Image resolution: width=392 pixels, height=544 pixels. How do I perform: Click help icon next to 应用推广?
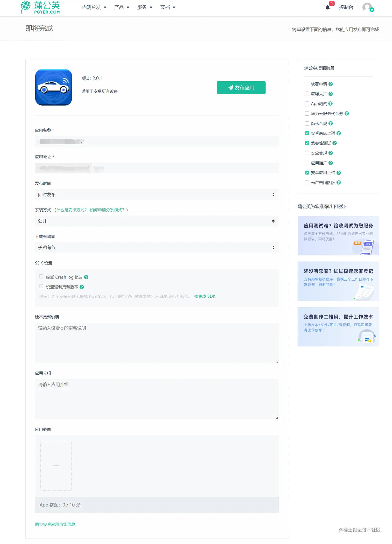tap(331, 163)
